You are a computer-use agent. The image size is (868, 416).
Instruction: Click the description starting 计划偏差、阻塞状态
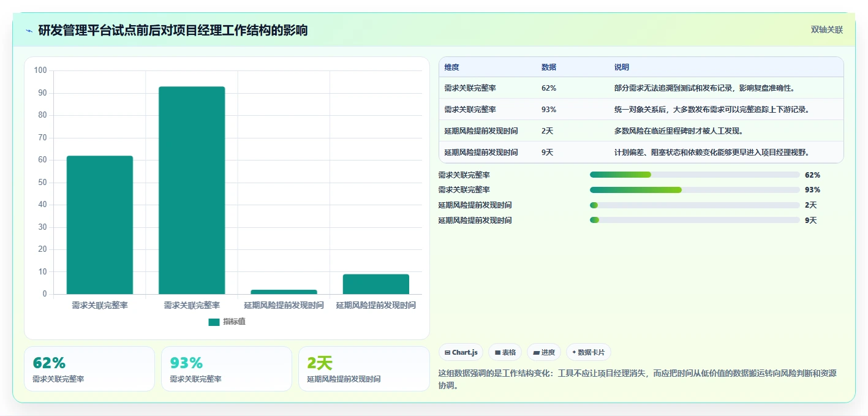712,153
